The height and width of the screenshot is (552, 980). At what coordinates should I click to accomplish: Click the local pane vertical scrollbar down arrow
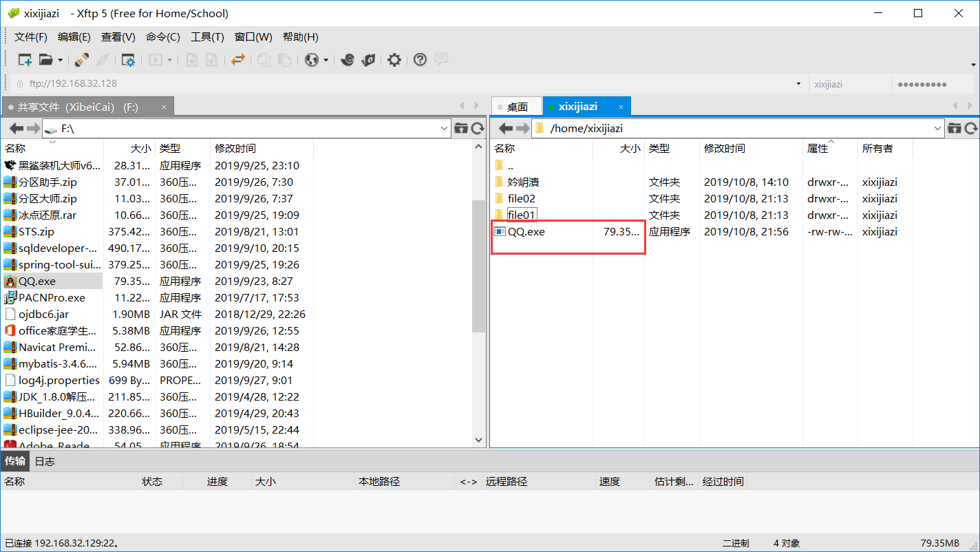[479, 440]
